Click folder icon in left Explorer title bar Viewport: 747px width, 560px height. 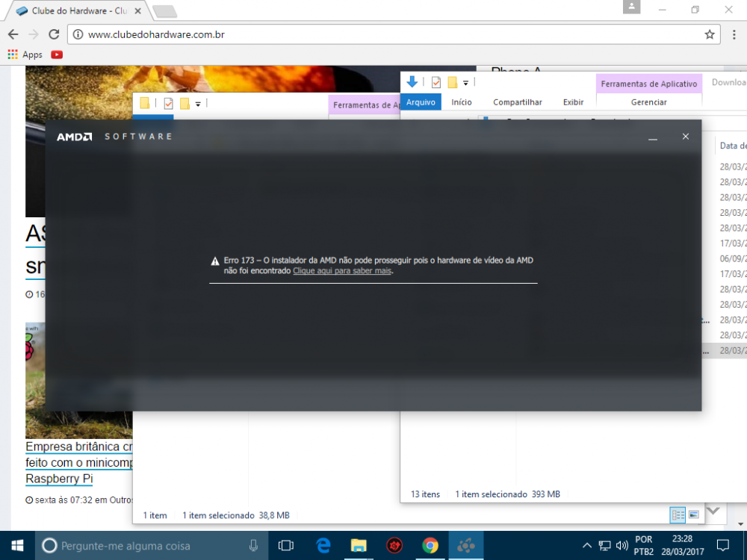click(x=145, y=103)
